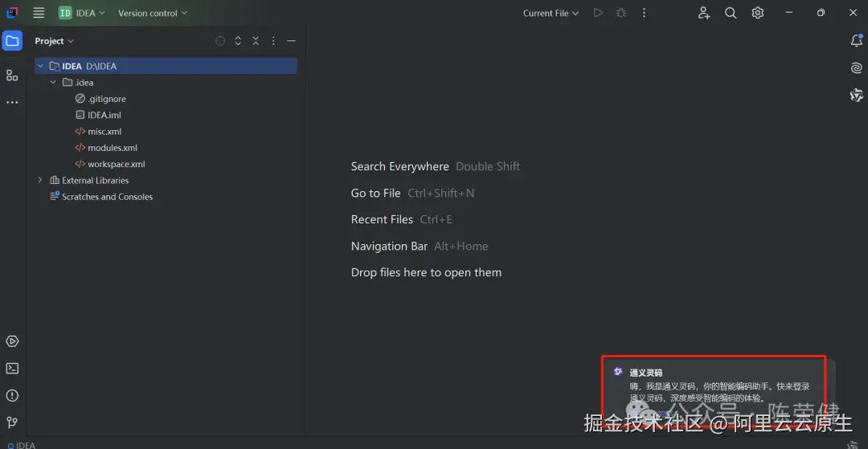
Task: Open the Structure tool window icon
Action: (12, 76)
